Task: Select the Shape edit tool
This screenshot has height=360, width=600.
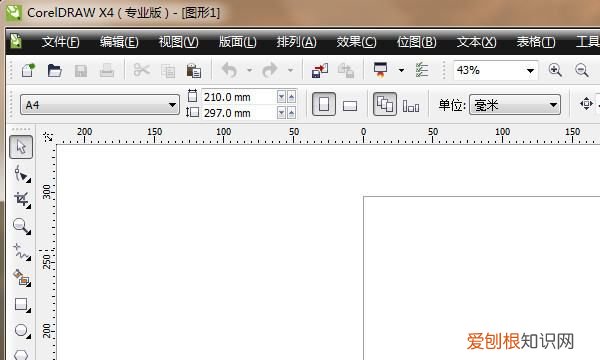Action: pyautogui.click(x=22, y=174)
